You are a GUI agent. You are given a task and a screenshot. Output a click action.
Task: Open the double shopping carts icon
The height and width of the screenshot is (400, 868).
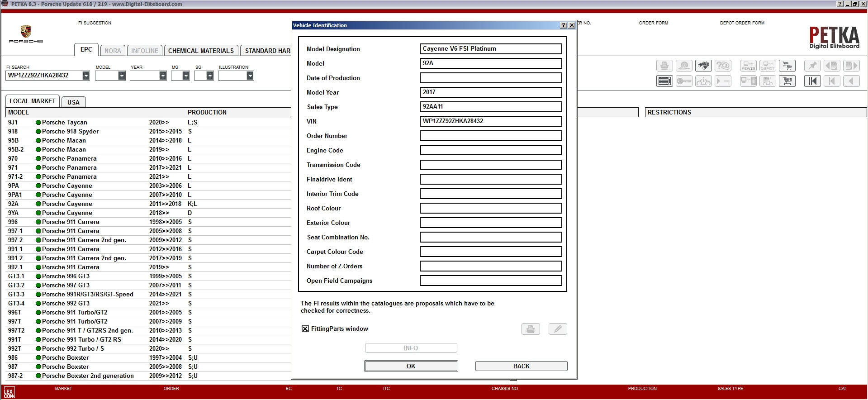pyautogui.click(x=787, y=66)
